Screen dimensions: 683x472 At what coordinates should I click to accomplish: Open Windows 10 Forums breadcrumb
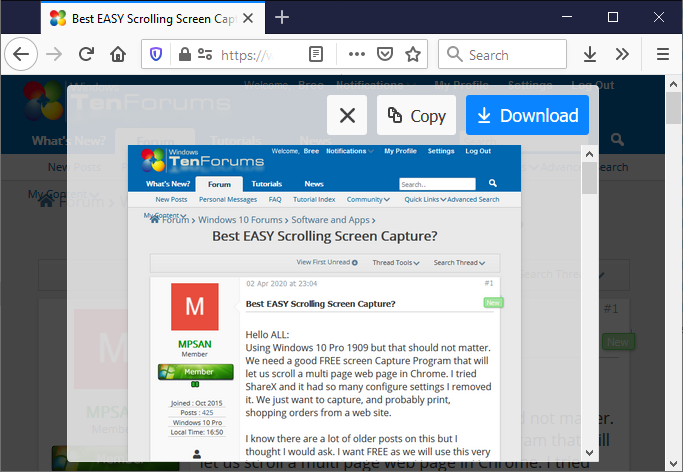pos(240,220)
